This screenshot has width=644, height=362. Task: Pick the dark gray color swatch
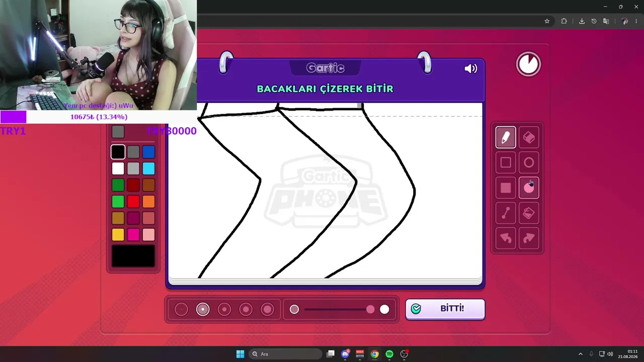click(x=133, y=152)
